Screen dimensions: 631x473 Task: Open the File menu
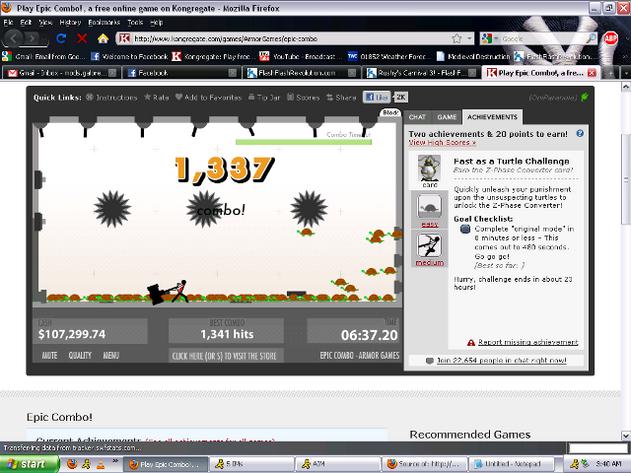(8, 23)
